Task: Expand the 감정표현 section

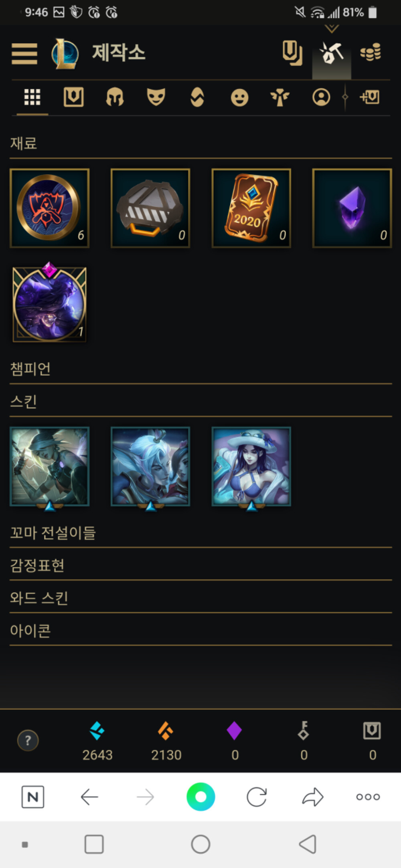Action: coord(200,565)
